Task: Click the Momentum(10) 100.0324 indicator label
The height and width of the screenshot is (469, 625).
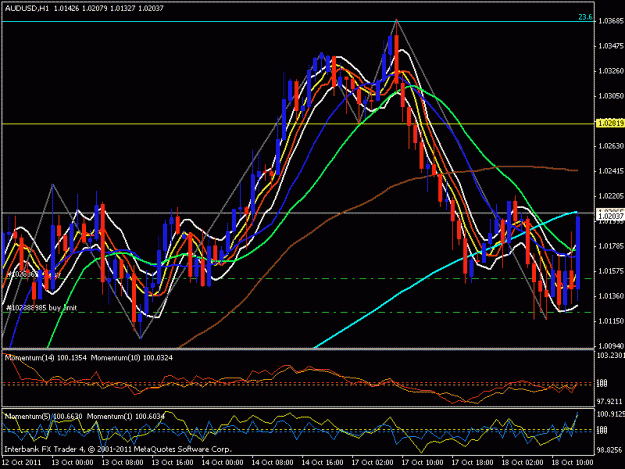Action: [x=132, y=358]
